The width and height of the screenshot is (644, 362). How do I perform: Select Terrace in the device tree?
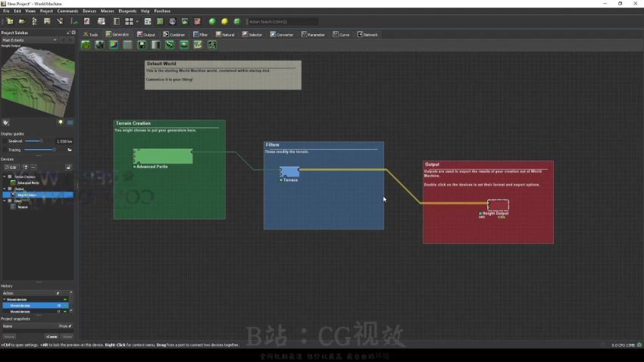[23, 207]
